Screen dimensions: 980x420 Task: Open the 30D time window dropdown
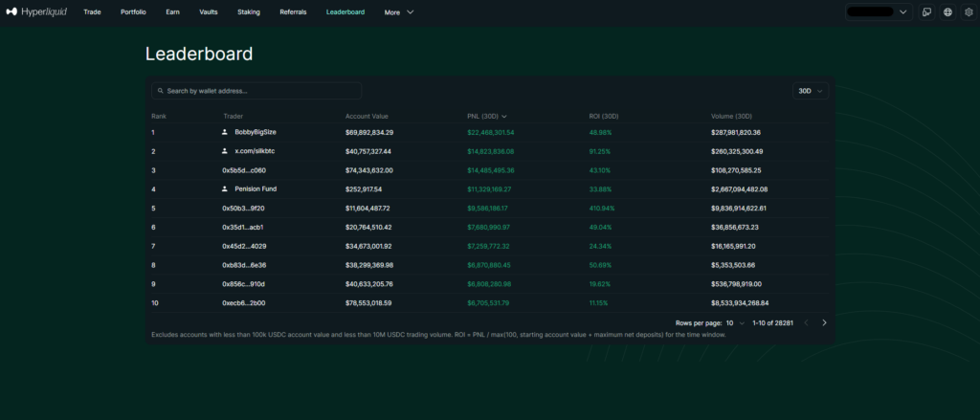pyautogui.click(x=811, y=91)
